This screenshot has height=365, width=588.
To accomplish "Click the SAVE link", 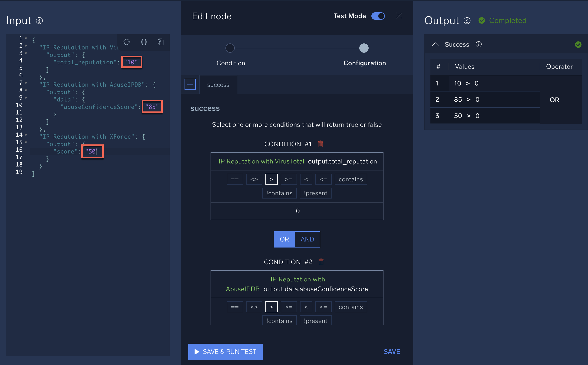I will pos(392,352).
